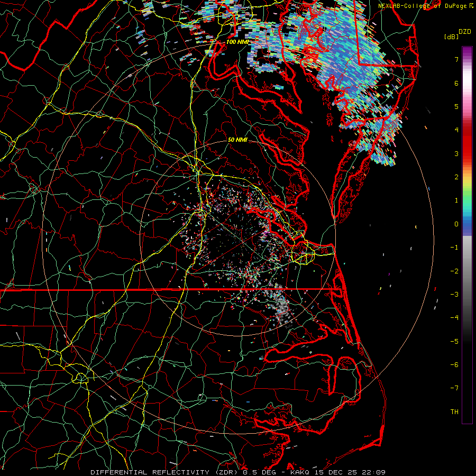Click the "15 DEC 25 22:09" timestamp
476x476 pixels.
point(349,472)
